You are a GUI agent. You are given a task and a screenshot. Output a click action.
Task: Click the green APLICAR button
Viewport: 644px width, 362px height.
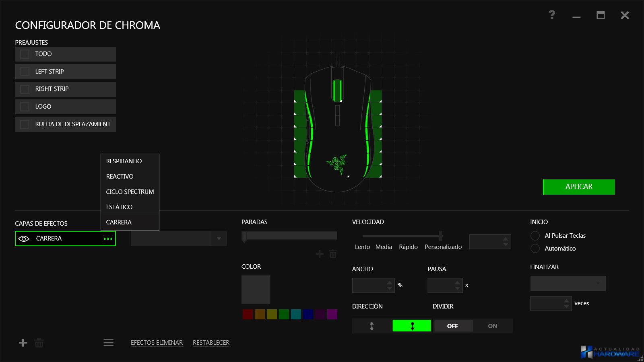pos(579,187)
